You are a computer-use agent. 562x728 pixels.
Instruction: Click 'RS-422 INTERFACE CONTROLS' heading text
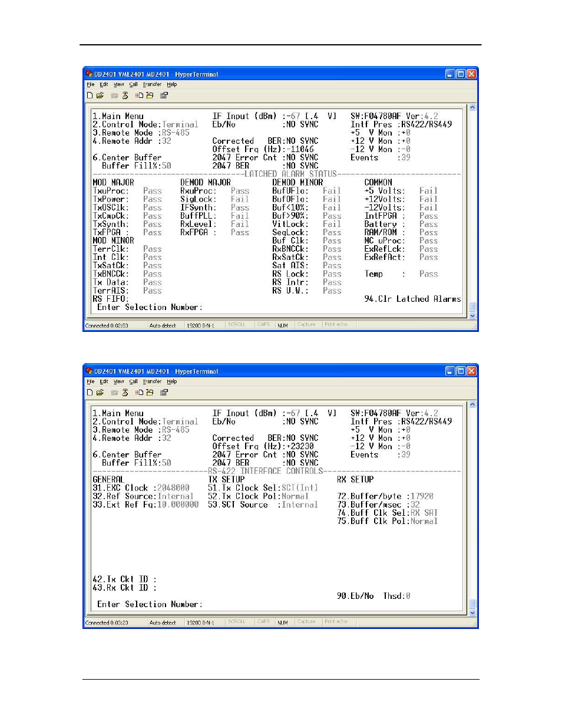(266, 471)
